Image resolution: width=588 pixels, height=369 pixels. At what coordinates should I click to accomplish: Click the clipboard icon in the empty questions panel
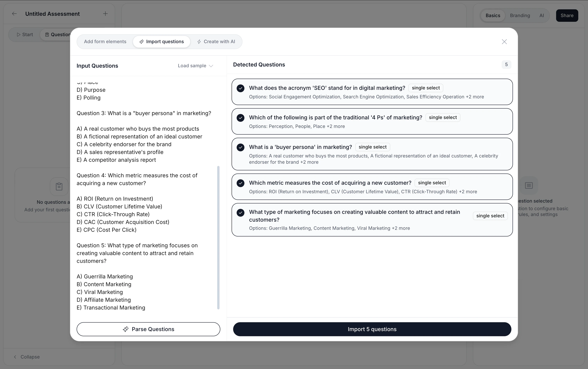click(59, 187)
